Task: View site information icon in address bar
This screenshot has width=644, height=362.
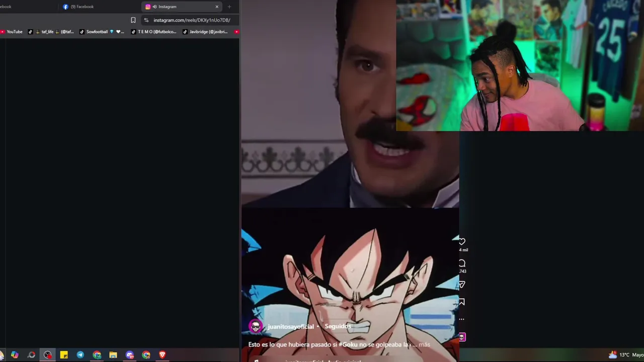Action: (146, 20)
